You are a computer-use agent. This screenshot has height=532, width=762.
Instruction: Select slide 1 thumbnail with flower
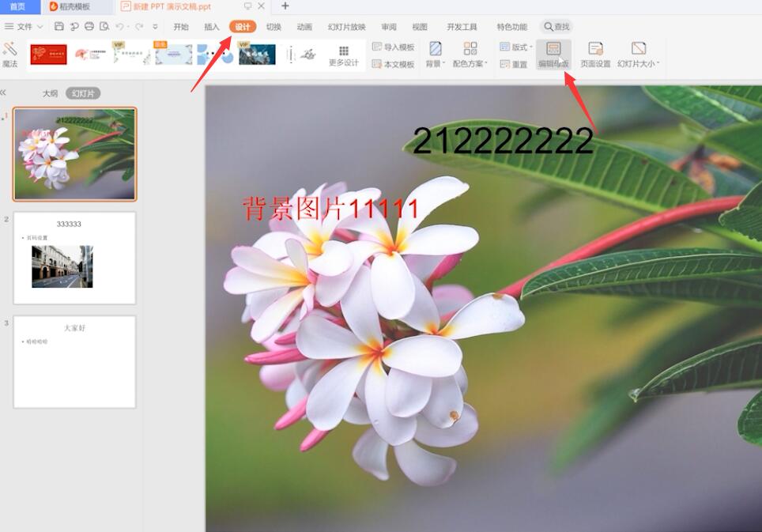tap(75, 154)
